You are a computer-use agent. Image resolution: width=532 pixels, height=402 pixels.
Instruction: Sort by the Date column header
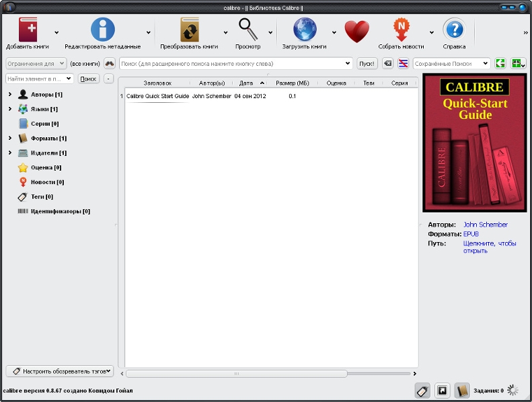[250, 83]
